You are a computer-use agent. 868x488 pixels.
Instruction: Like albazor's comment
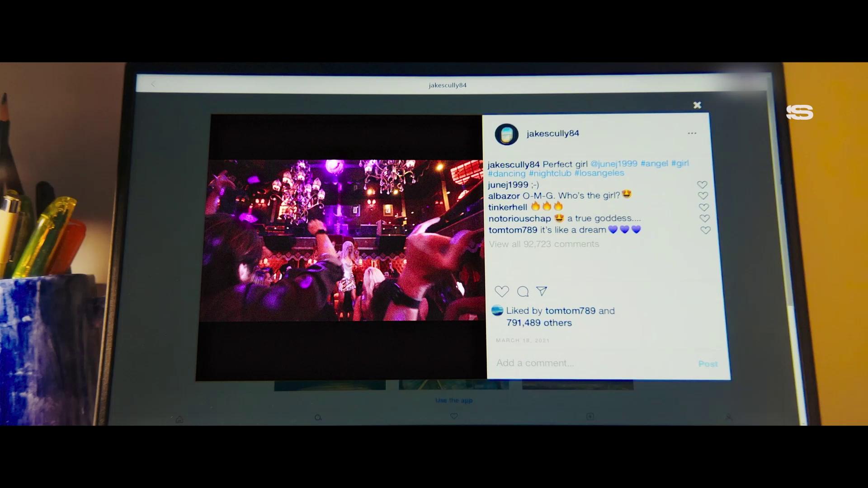click(x=703, y=196)
